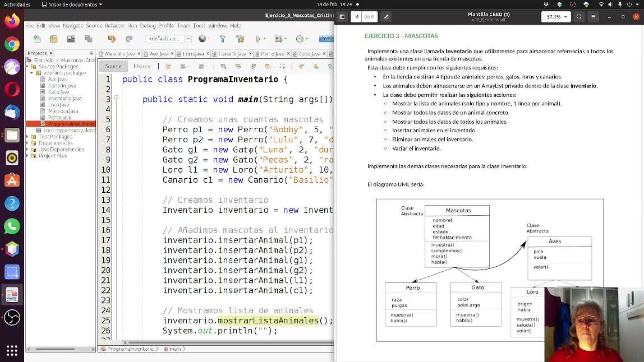Switch editor to History view
This screenshot has width=644, height=362.
pos(141,66)
